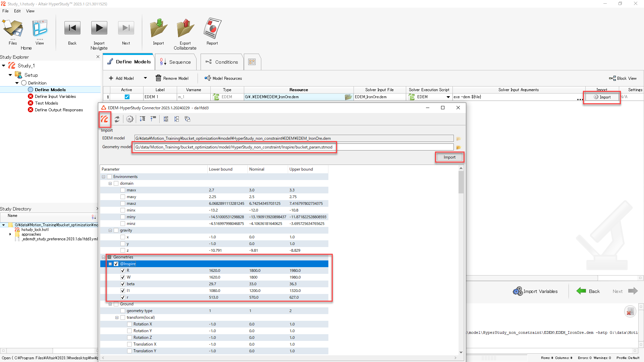Viewport: 644px width, 362px height.
Task: Click the check all parameters icon
Action: (166, 119)
